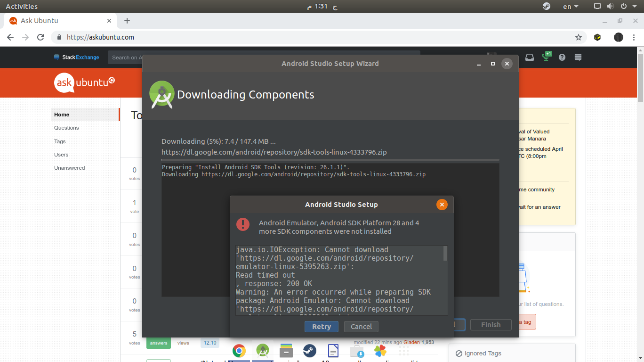Open the help question mark icon

click(x=562, y=57)
